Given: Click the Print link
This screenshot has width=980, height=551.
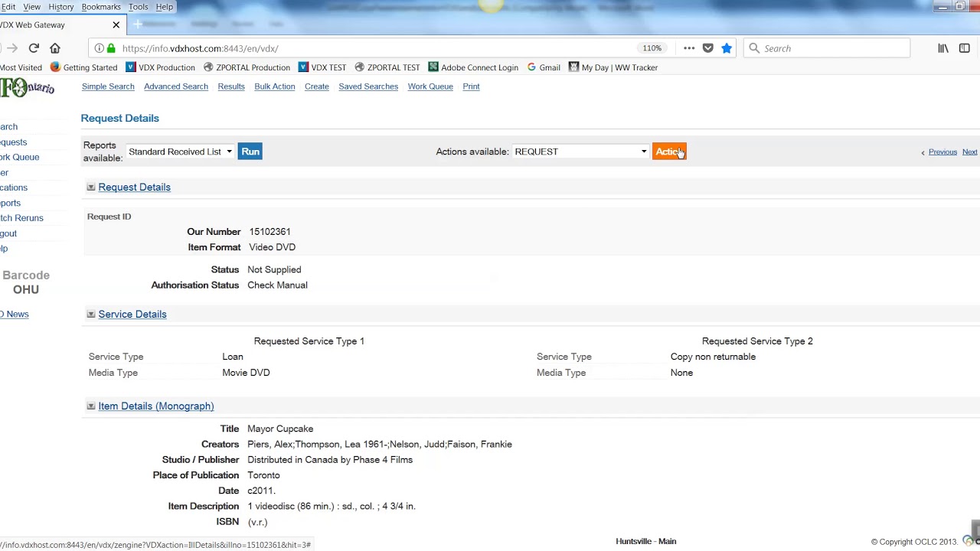Looking at the screenshot, I should coord(471,86).
